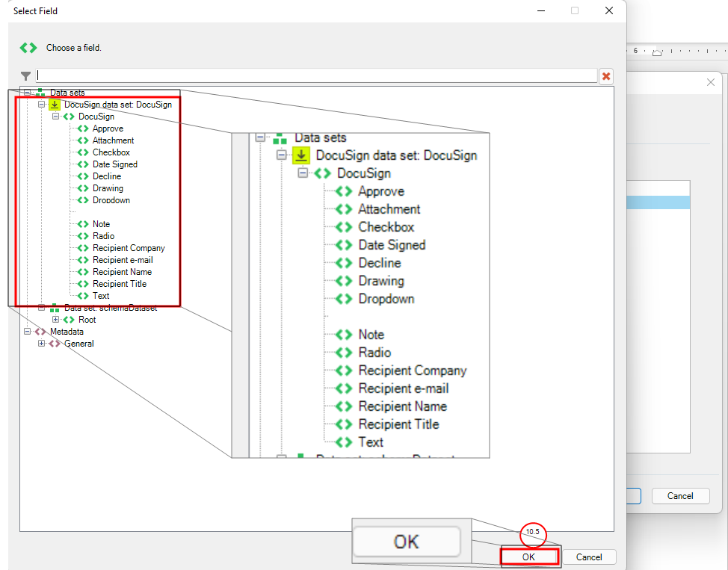Click the funnel filter icon
The height and width of the screenshot is (570, 728).
click(x=25, y=75)
